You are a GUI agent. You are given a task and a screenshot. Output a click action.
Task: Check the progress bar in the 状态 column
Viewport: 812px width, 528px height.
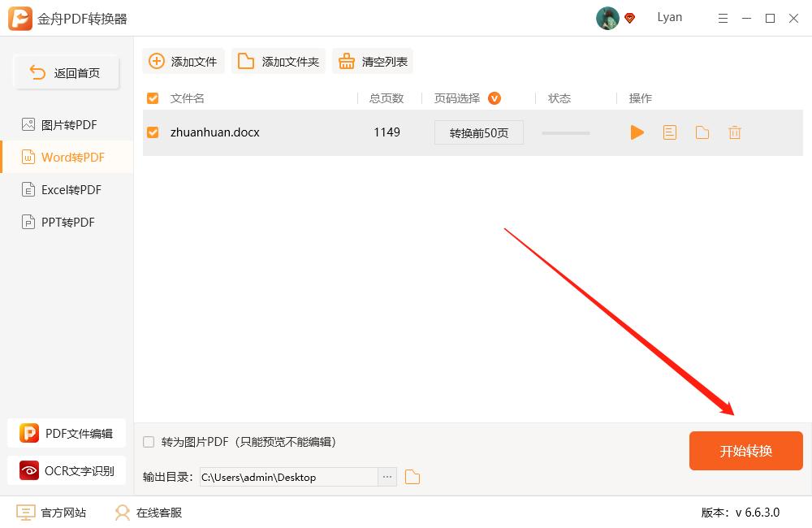565,132
